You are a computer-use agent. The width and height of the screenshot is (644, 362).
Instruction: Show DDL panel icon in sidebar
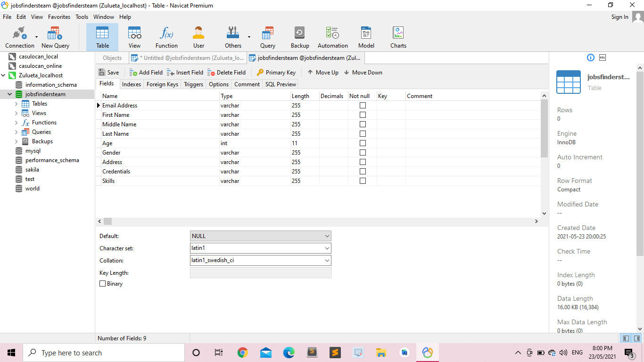[603, 58]
